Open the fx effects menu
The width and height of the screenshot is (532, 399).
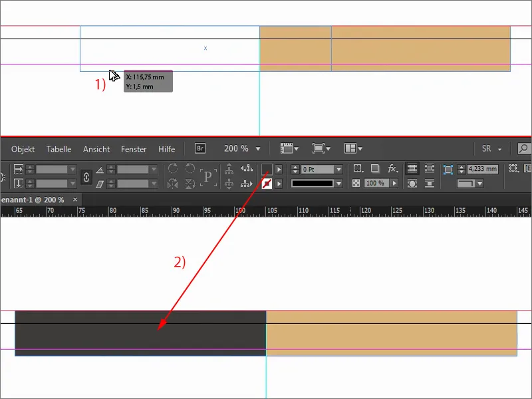(x=392, y=168)
